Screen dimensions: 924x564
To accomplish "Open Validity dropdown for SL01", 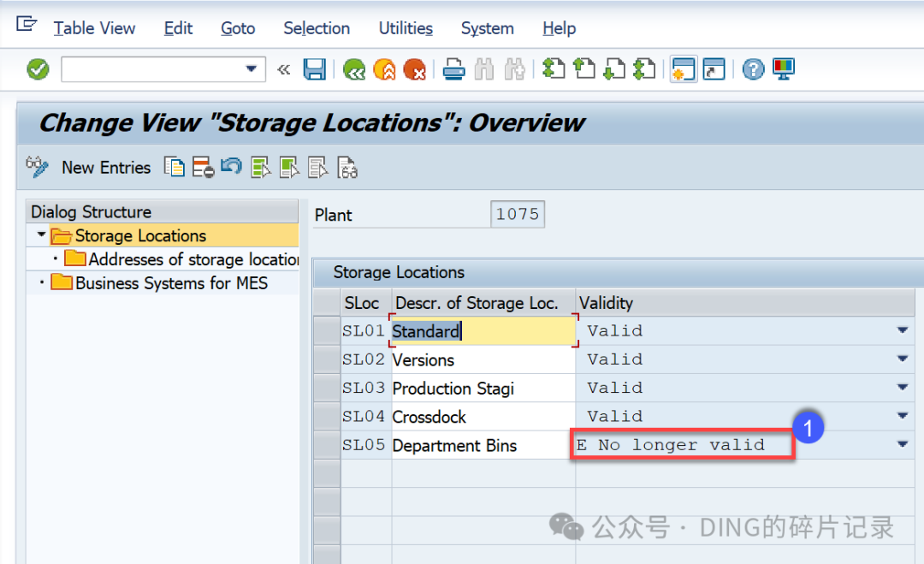I will [x=903, y=330].
